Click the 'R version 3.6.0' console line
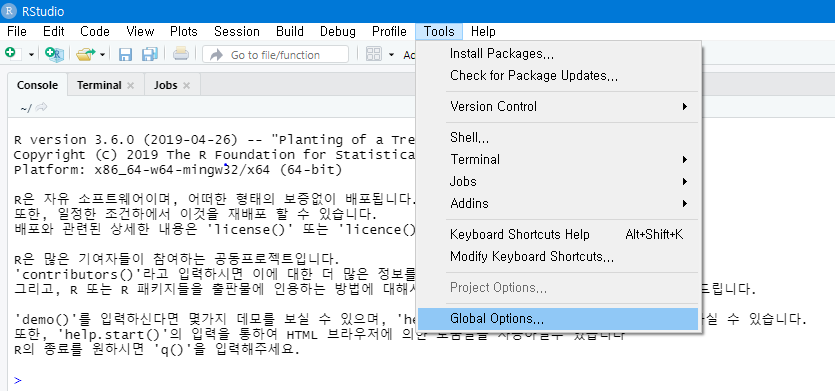Screen dimensions: 835x391 pyautogui.click(x=215, y=140)
